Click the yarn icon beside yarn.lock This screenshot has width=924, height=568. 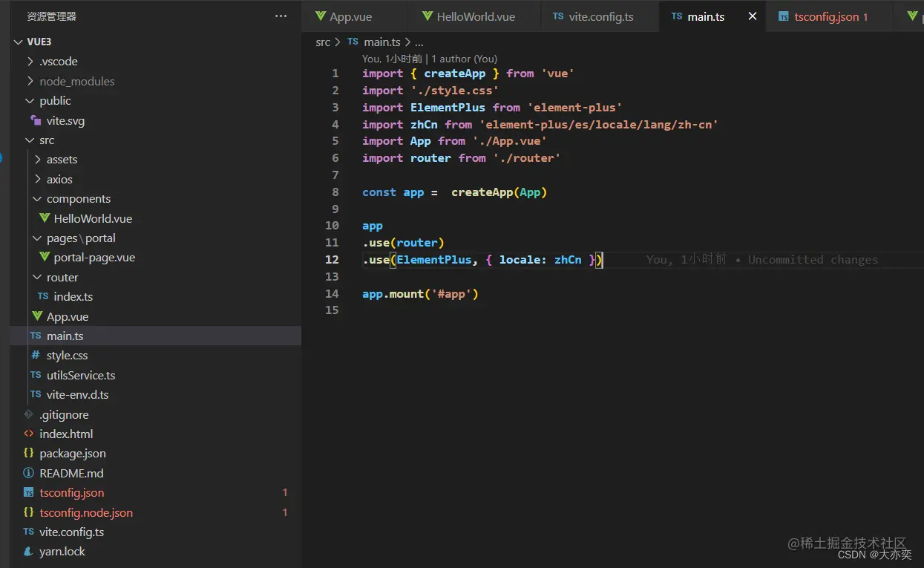pyautogui.click(x=28, y=552)
